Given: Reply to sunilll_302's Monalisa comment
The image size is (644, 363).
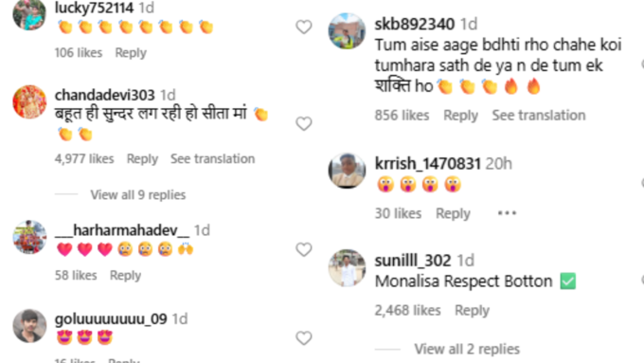Looking at the screenshot, I should point(472,310).
